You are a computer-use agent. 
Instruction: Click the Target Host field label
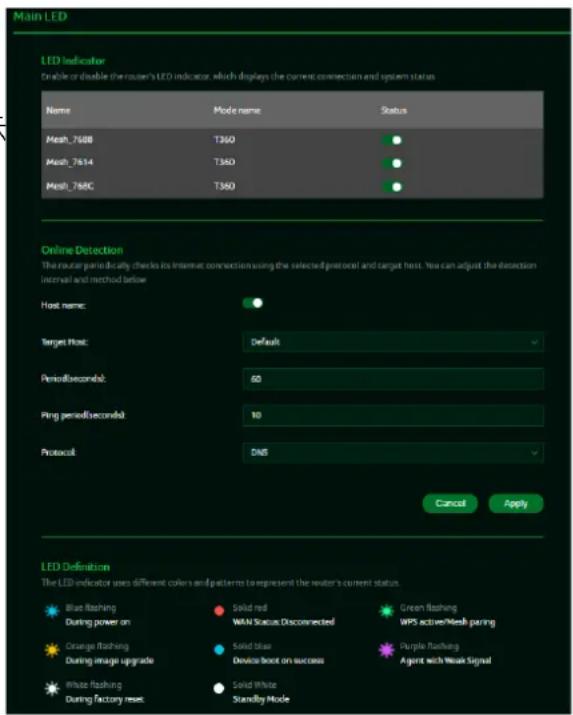click(64, 342)
